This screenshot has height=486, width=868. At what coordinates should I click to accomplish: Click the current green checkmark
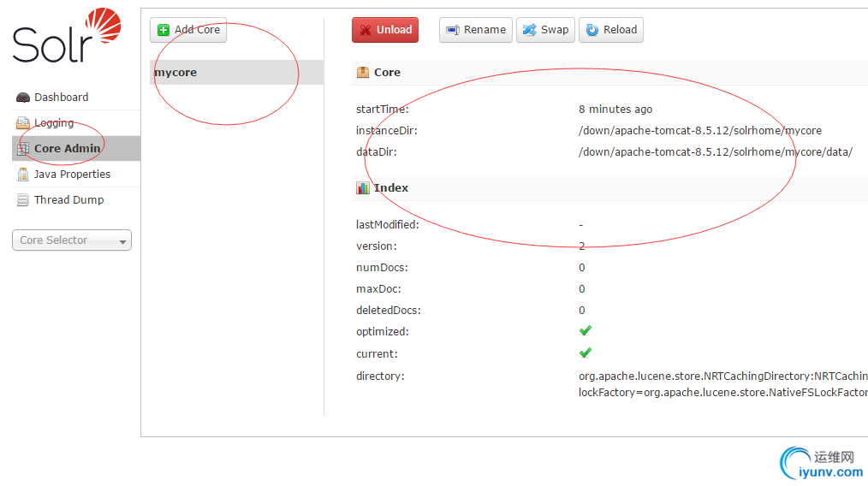click(586, 353)
